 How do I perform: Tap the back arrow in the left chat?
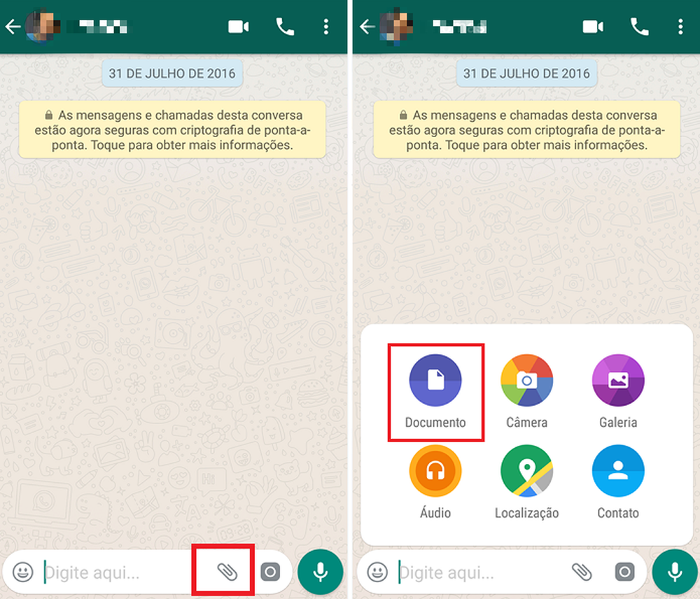coord(13,27)
